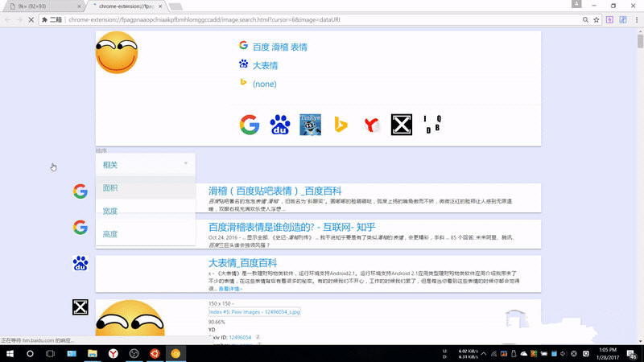Open the IQDB search icon
The width and height of the screenshot is (644, 362).
pyautogui.click(x=431, y=125)
